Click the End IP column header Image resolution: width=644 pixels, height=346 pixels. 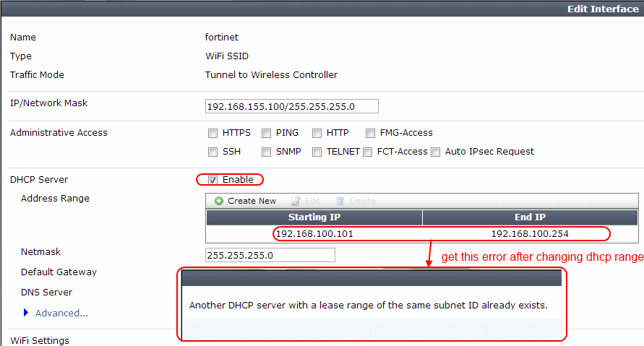click(x=529, y=217)
